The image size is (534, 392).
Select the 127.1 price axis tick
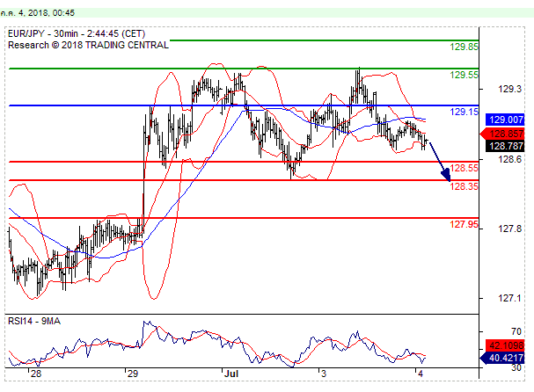coord(509,299)
